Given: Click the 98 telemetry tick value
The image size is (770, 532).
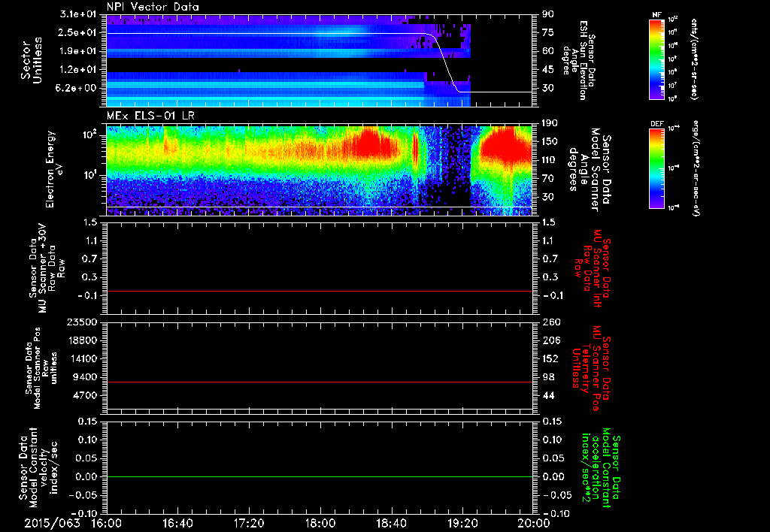Looking at the screenshot, I should pyautogui.click(x=548, y=377).
